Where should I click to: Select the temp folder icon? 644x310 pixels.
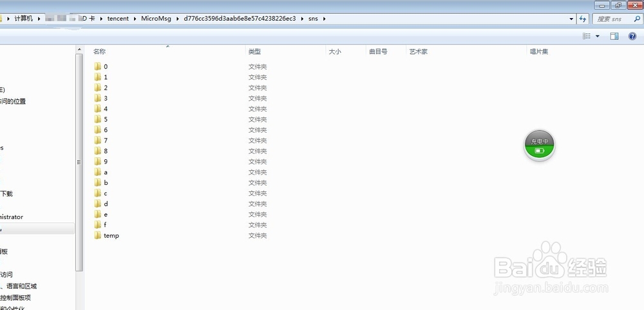[97, 235]
